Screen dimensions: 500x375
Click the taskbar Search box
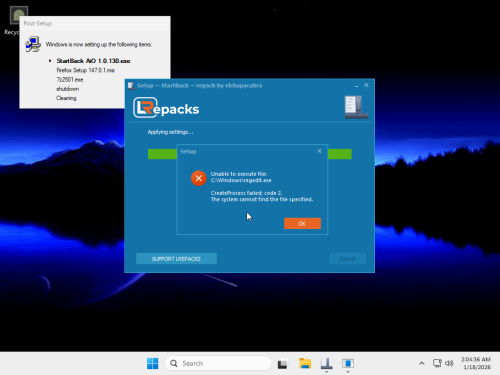[218, 363]
